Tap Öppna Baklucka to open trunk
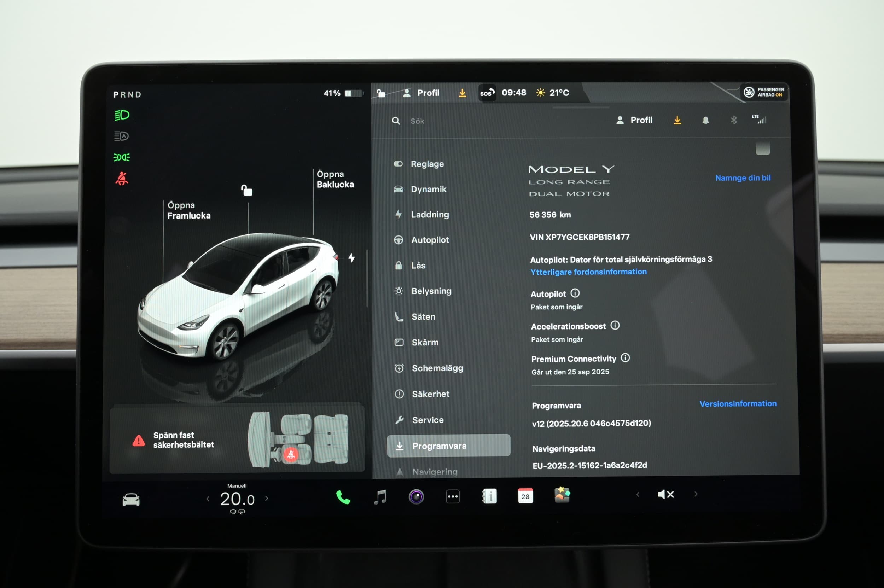This screenshot has height=588, width=884. (335, 179)
